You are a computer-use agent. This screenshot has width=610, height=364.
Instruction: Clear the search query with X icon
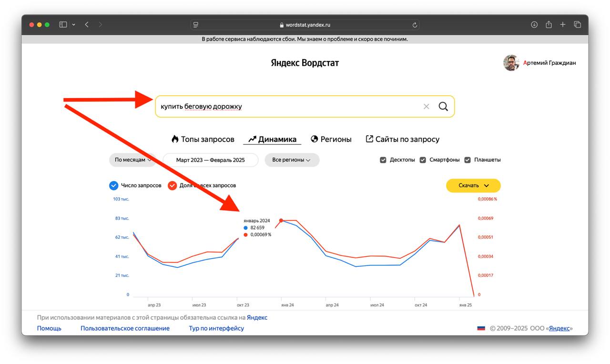427,106
